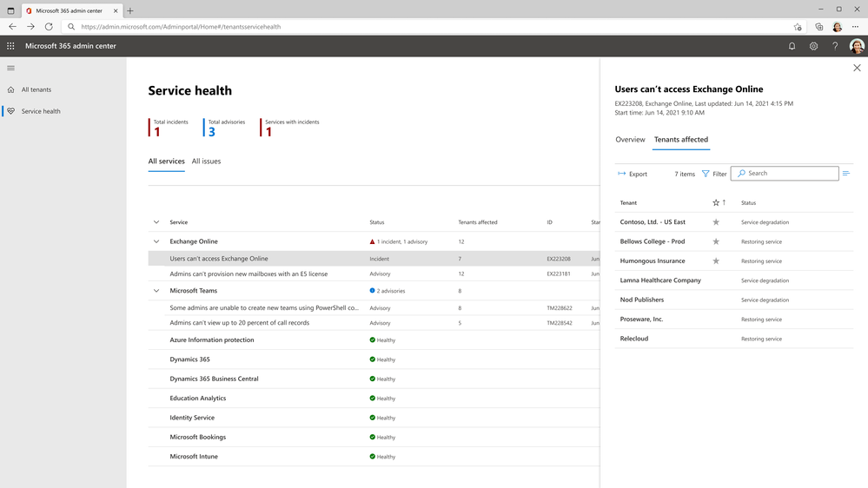Click the All tenants home icon
Image resolution: width=868 pixels, height=488 pixels.
pos(10,89)
